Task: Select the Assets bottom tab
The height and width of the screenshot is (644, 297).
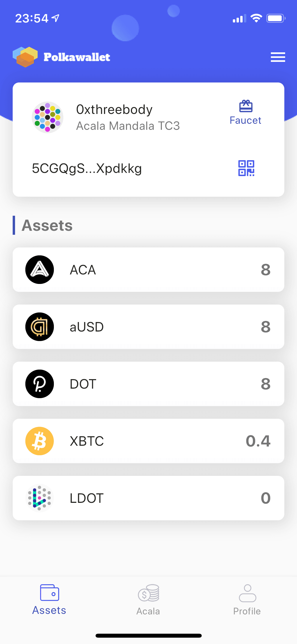Action: 49,600
